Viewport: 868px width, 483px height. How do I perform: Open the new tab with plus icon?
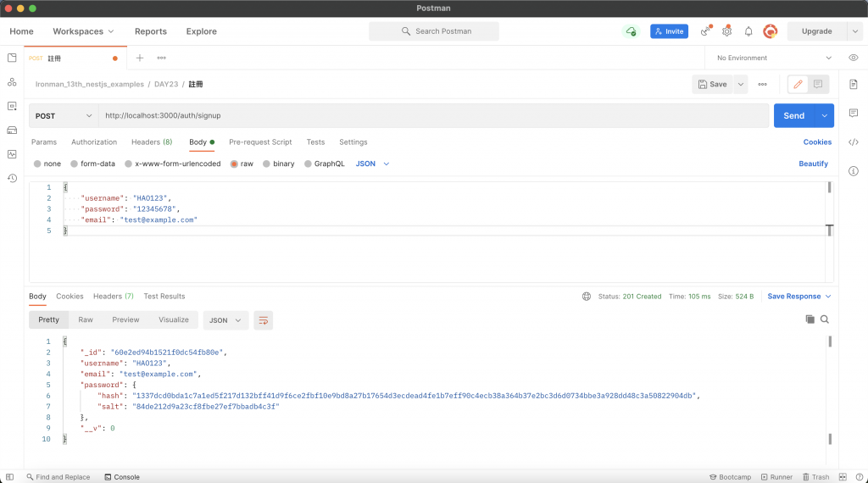click(140, 58)
